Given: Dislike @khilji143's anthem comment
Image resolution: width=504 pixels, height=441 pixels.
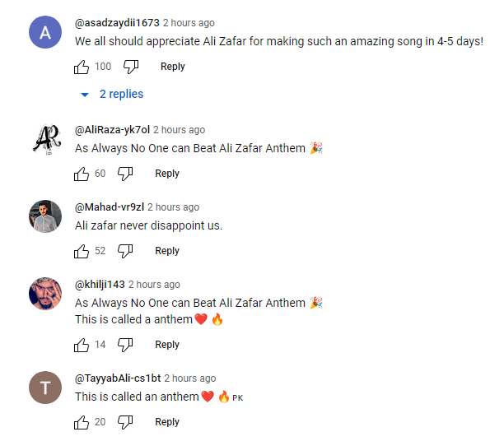Looking at the screenshot, I should pyautogui.click(x=125, y=345).
